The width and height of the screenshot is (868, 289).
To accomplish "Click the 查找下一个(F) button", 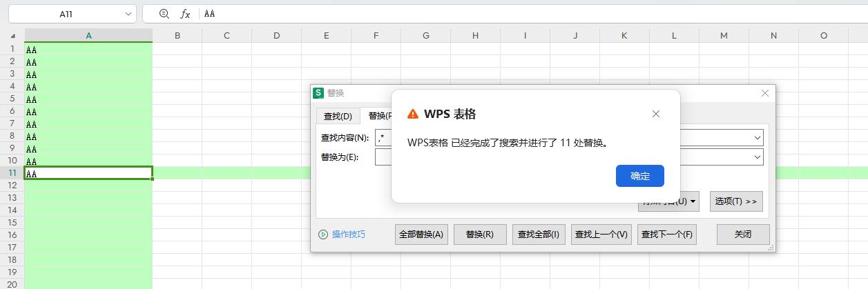I will point(667,235).
